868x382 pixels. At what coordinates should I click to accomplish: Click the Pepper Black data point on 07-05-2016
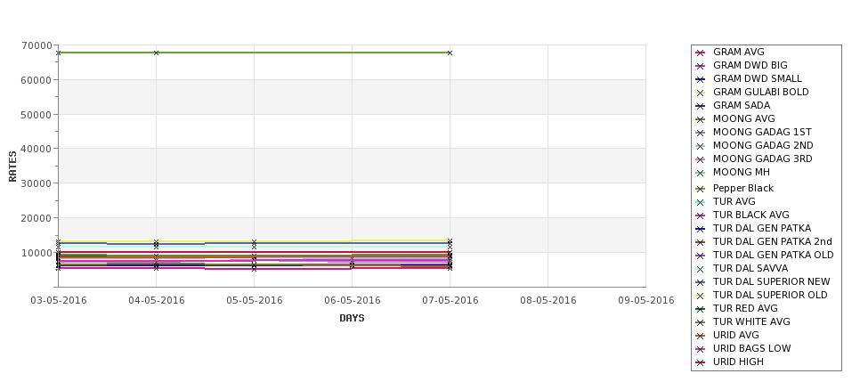pyautogui.click(x=450, y=53)
